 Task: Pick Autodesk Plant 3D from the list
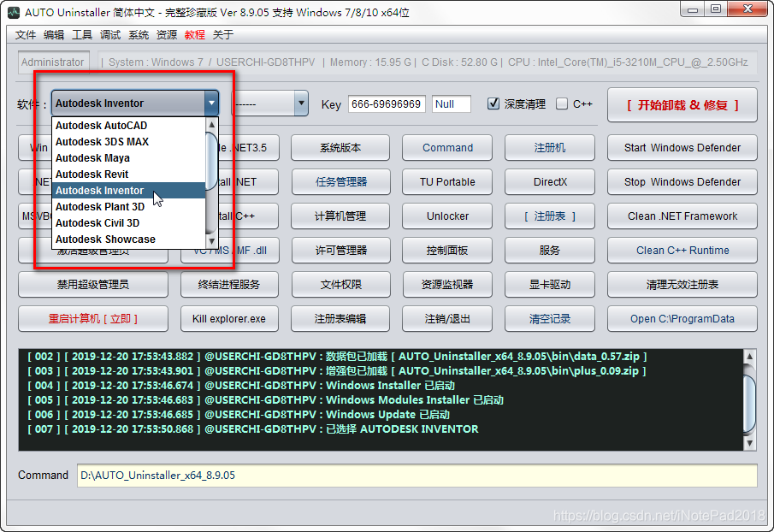coord(128,207)
